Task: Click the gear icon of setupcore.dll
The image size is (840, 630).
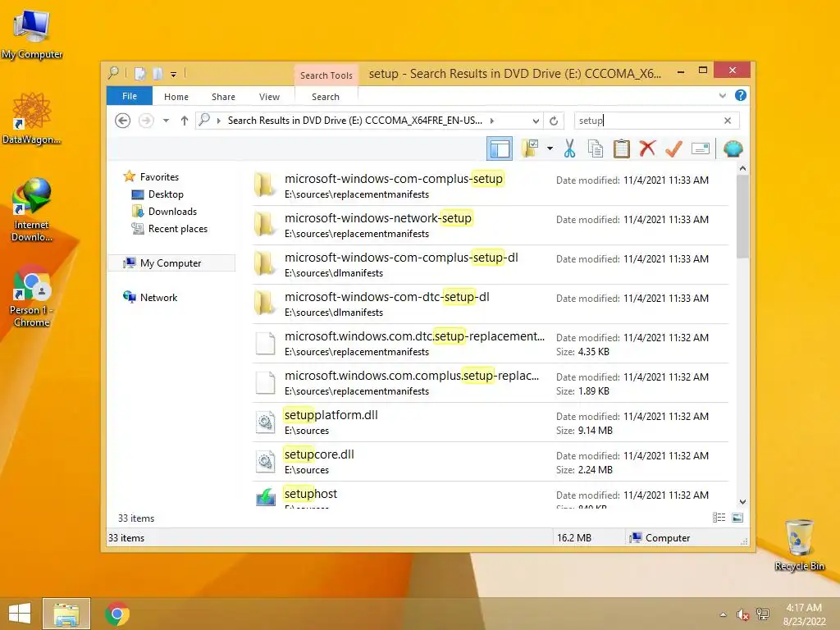Action: 266,461
